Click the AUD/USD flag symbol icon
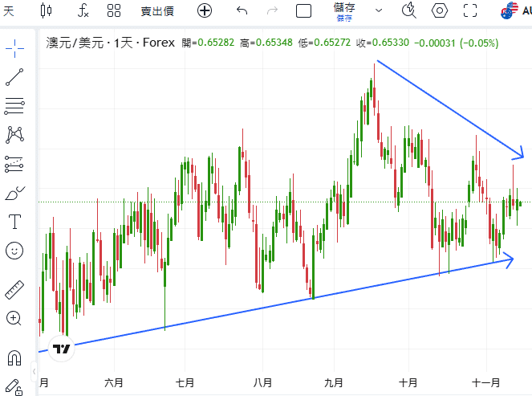Viewport: 532px width, 396px height. coord(510,10)
